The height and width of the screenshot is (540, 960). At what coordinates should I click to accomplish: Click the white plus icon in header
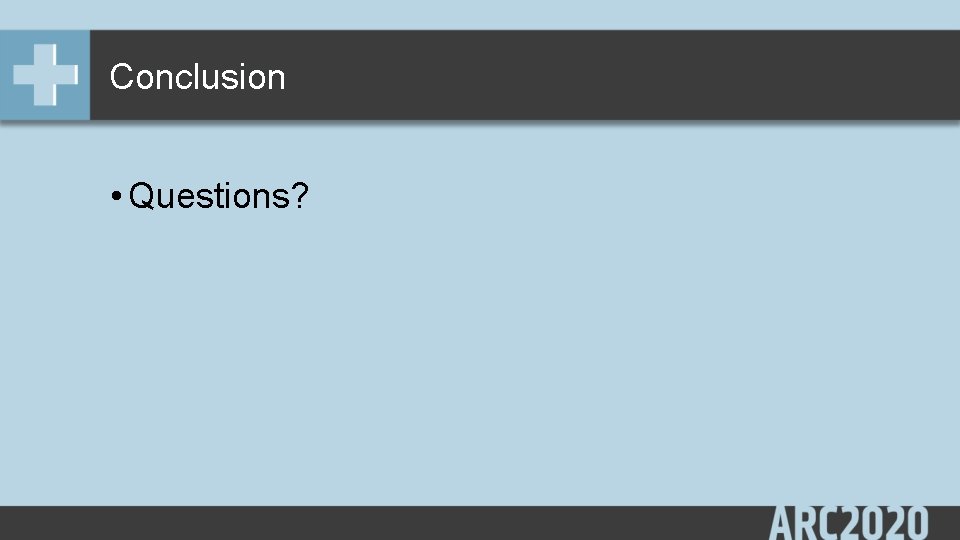click(45, 75)
